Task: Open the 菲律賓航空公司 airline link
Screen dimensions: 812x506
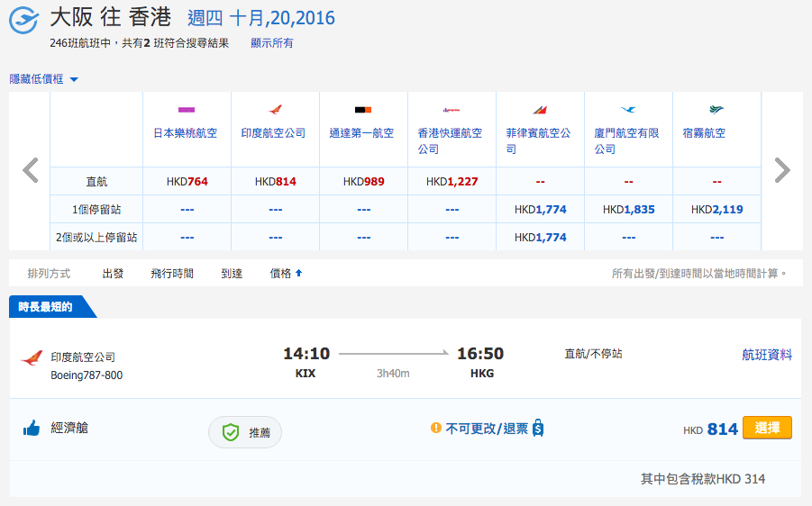Action: click(538, 140)
